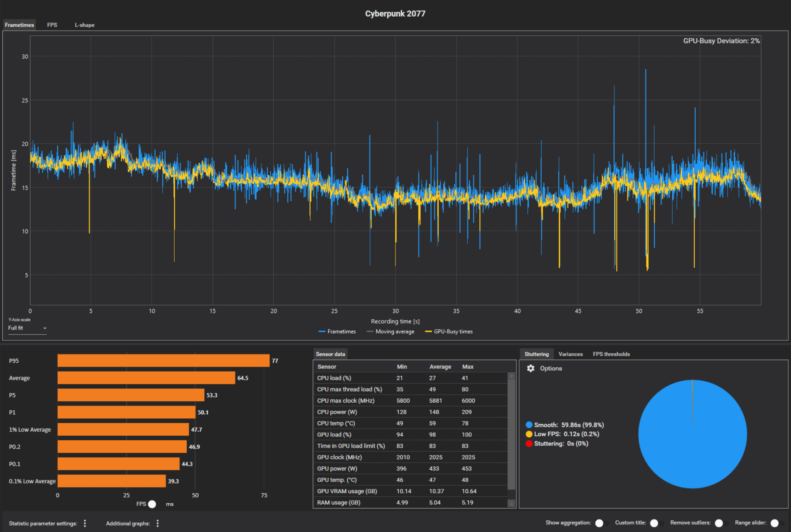Switch to the FPS graph tab
Viewport: 791px width, 532px height.
[52, 25]
